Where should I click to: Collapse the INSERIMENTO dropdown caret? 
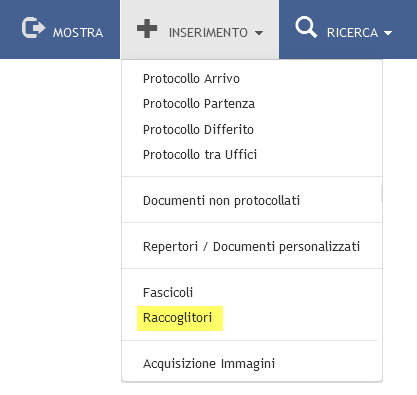coord(259,33)
